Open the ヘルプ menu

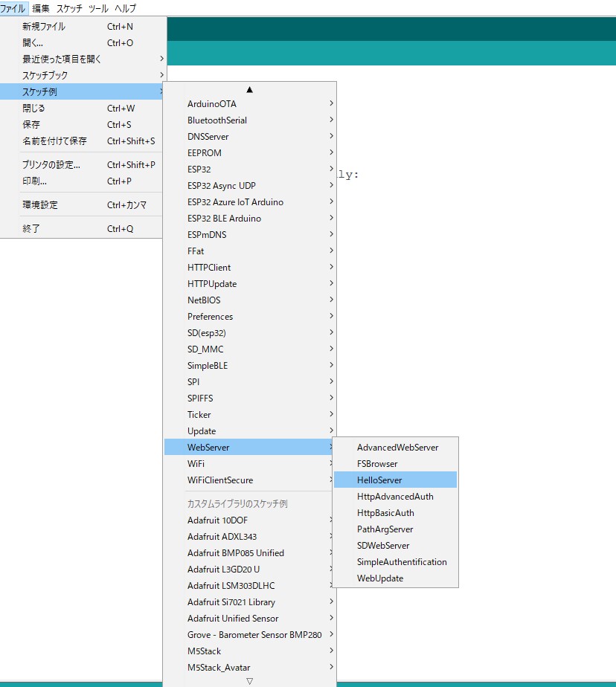126,8
